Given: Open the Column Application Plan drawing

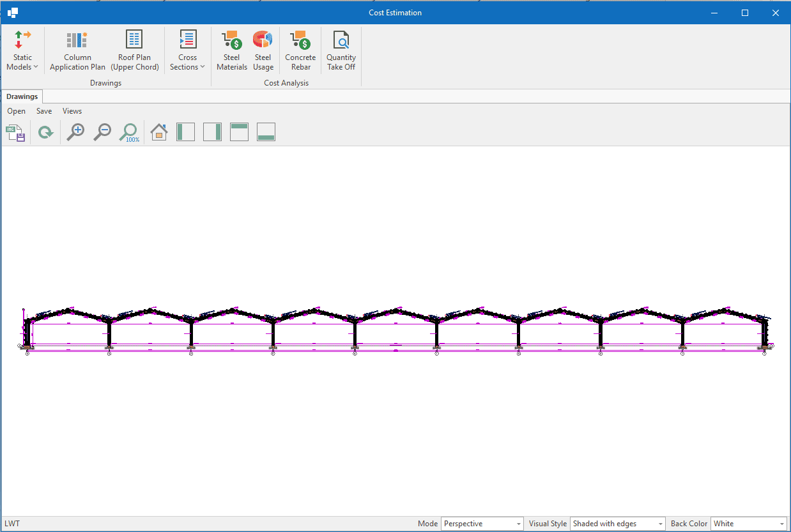Looking at the screenshot, I should [x=77, y=50].
